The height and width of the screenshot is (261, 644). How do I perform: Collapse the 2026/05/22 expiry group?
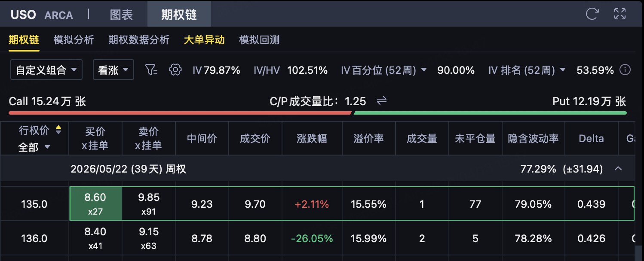point(618,169)
